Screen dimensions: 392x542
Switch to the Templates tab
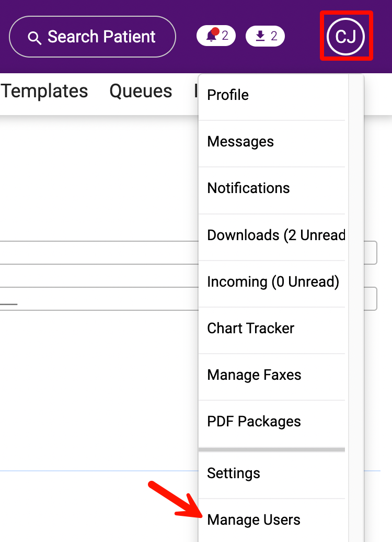(x=44, y=91)
